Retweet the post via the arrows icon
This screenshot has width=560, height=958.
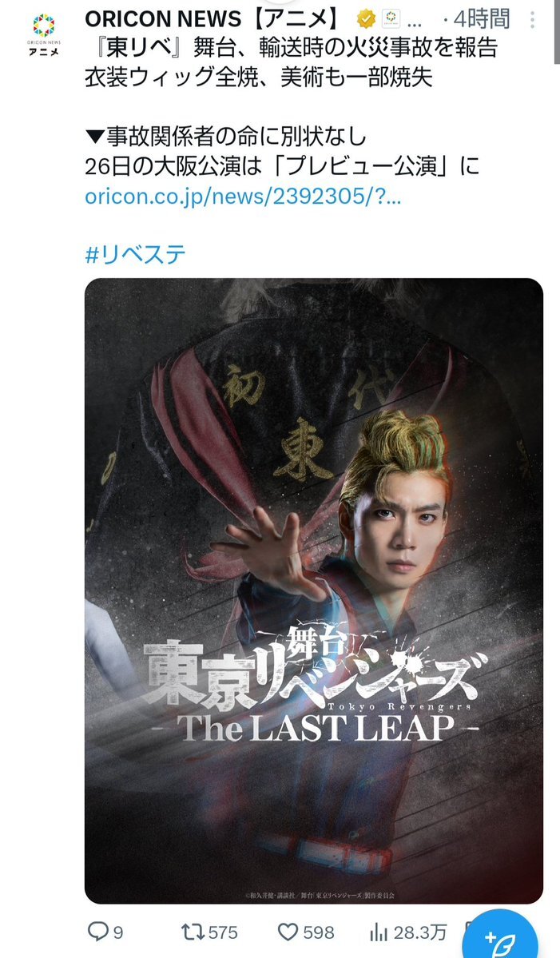pyautogui.click(x=193, y=932)
